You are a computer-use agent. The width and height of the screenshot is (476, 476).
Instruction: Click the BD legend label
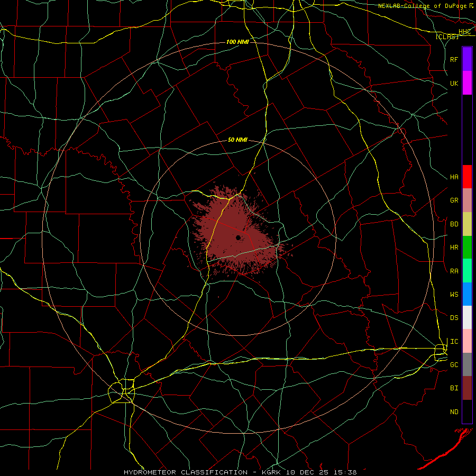point(454,224)
